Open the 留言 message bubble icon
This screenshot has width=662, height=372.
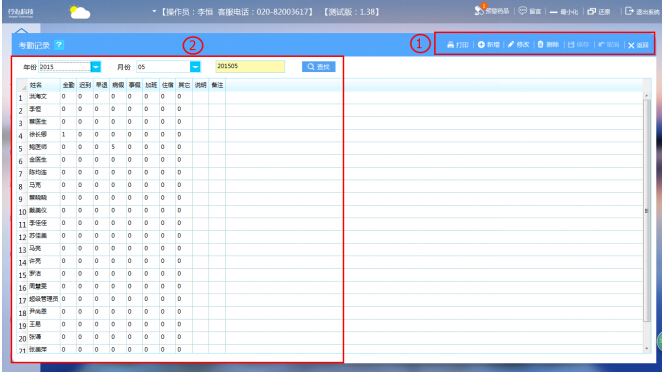pos(523,11)
